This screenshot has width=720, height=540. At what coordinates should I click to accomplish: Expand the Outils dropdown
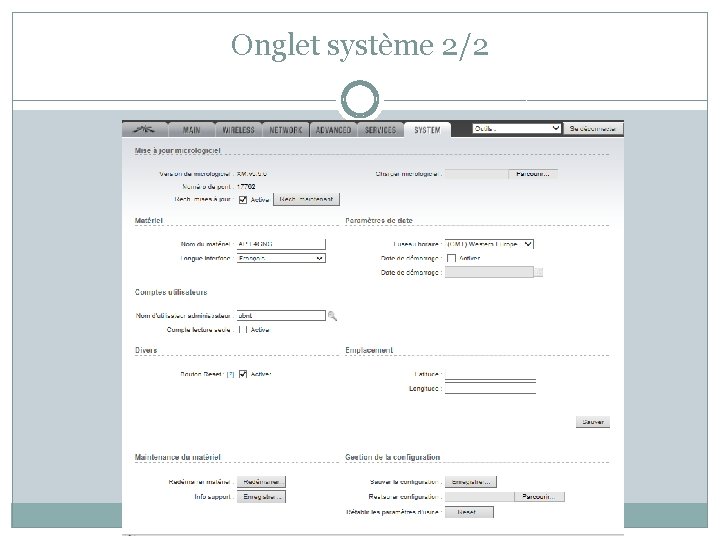517,129
